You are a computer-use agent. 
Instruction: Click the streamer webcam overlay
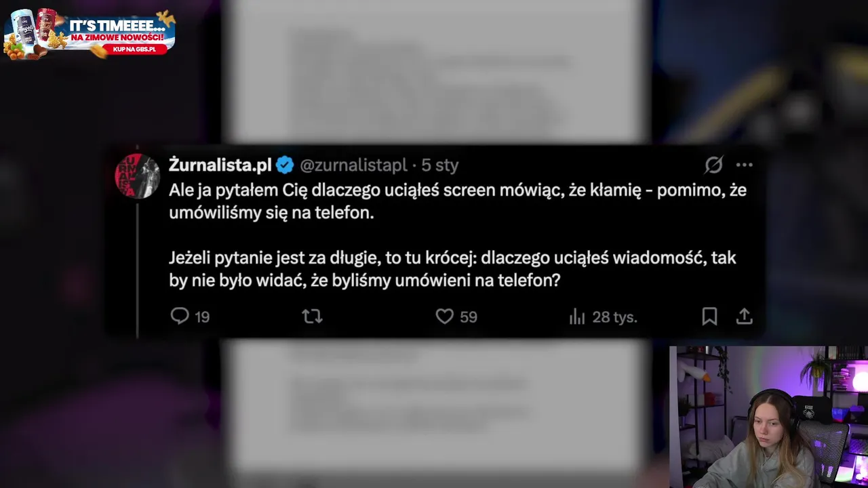click(768, 417)
